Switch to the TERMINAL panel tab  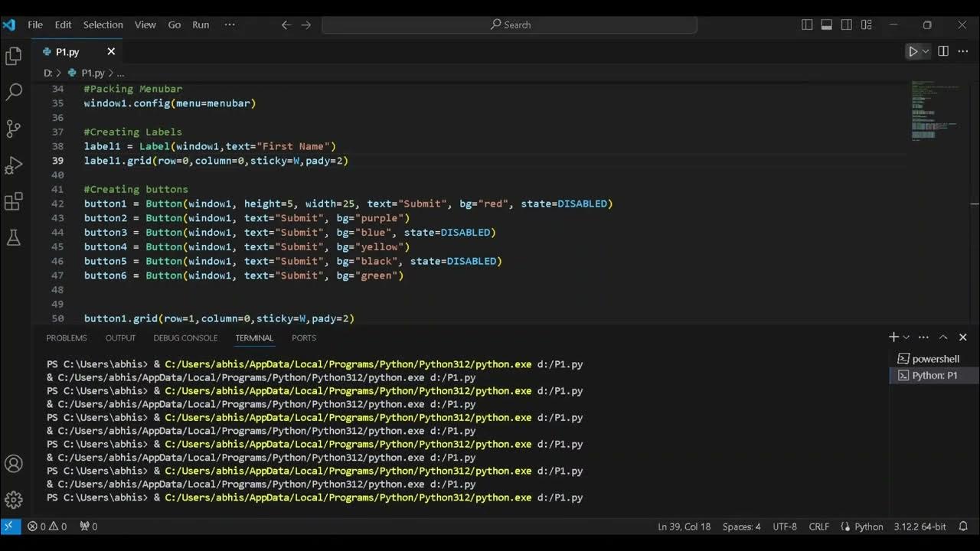[254, 337]
